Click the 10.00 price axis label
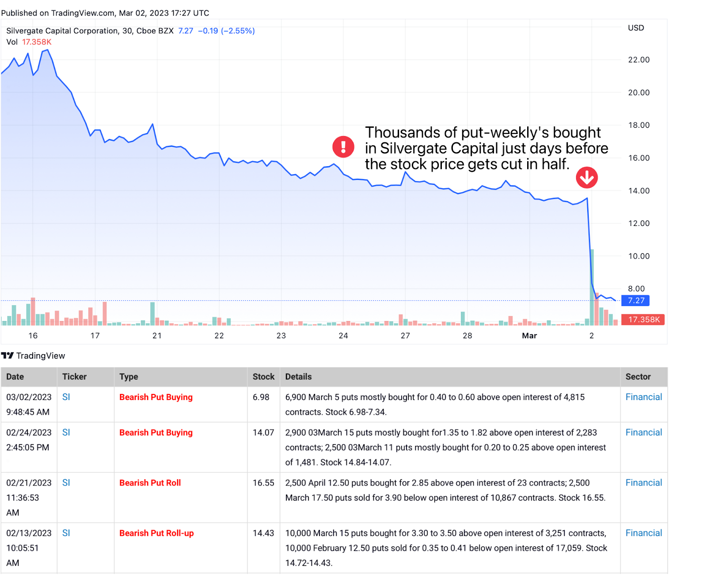This screenshot has height=588, width=707. click(x=639, y=256)
